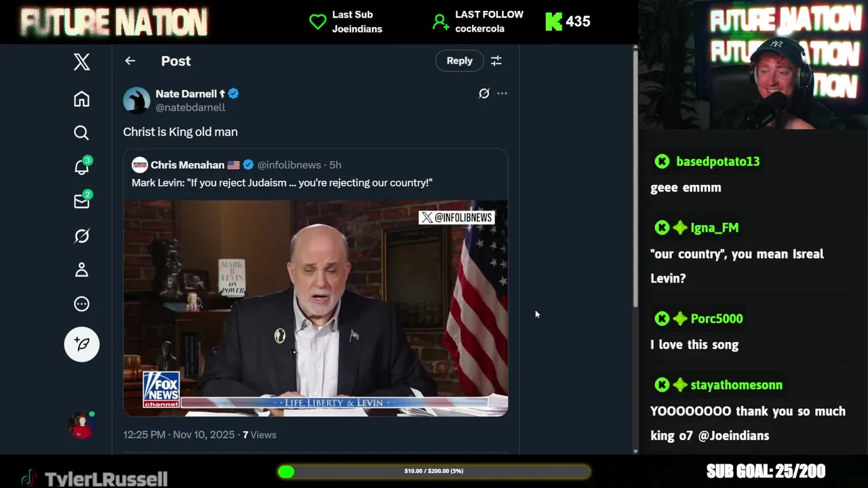Click account avatar at sidebar bottom
This screenshot has width=868, height=488.
click(81, 426)
